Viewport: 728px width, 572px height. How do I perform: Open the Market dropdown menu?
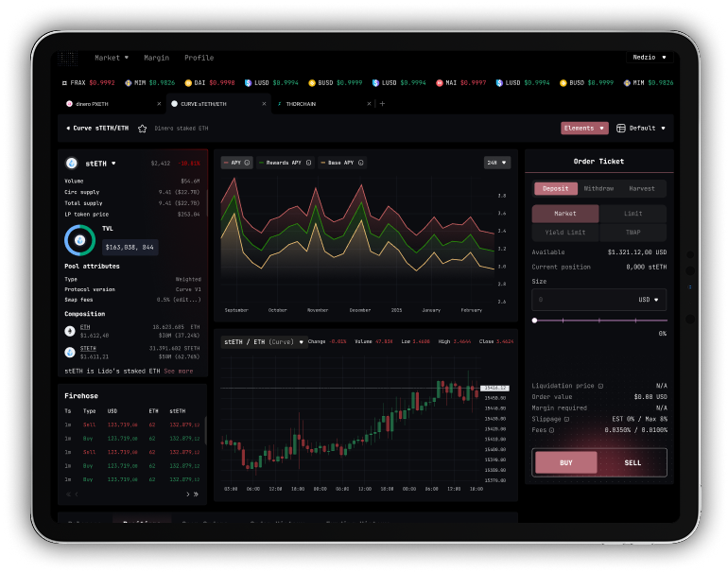(112, 58)
